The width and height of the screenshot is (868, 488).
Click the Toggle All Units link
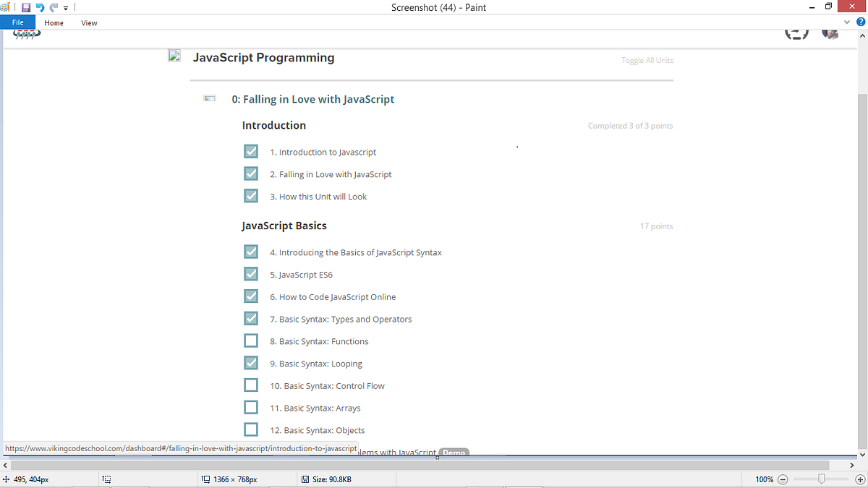pos(647,60)
